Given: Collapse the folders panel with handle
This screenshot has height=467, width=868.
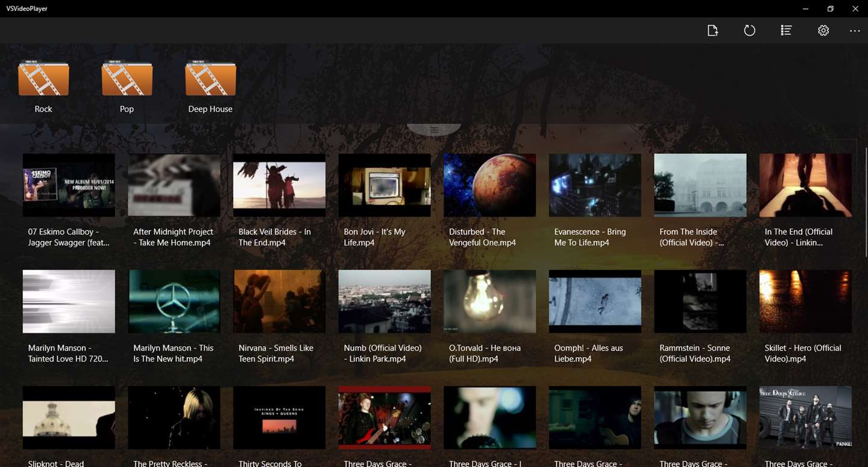Looking at the screenshot, I should [434, 130].
